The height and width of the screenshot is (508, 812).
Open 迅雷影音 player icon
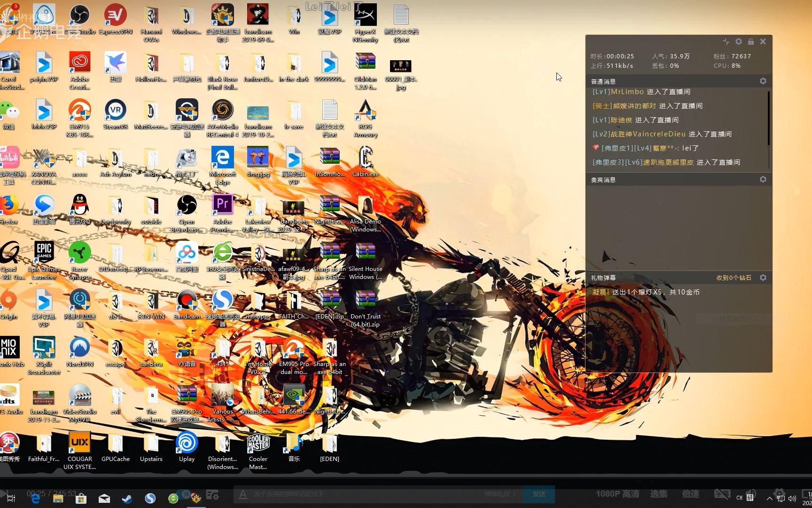click(44, 209)
